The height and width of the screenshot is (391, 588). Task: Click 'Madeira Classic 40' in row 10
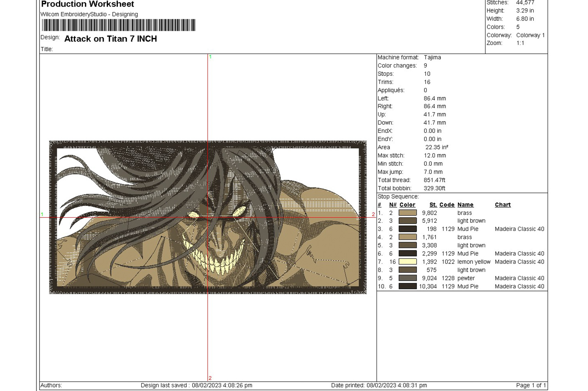click(519, 287)
